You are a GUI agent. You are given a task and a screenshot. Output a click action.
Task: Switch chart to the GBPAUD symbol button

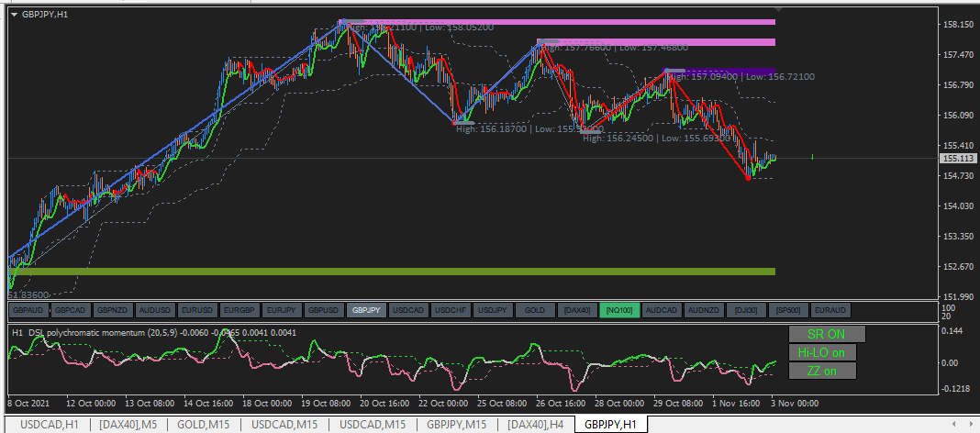coord(28,310)
